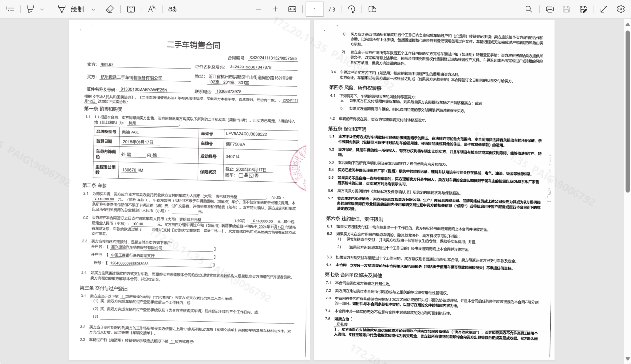This screenshot has height=364, width=631.
Task: Print the PDF document
Action: (x=550, y=9)
